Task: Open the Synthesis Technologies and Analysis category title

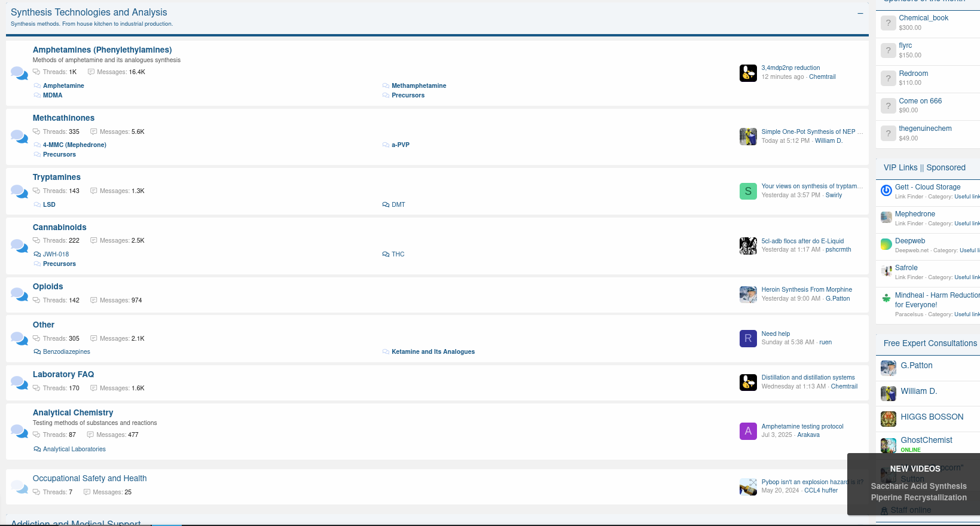Action: [x=89, y=12]
